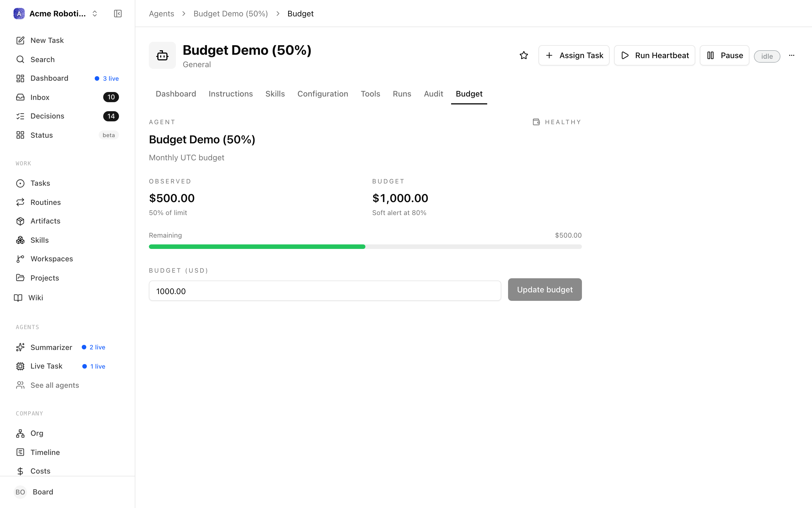
Task: Click the Healthy wallet status icon
Action: (536, 122)
